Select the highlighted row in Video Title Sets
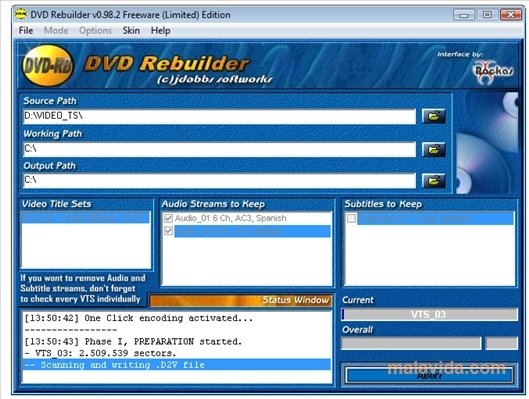Viewport: 529px width, 399px height. [x=86, y=218]
